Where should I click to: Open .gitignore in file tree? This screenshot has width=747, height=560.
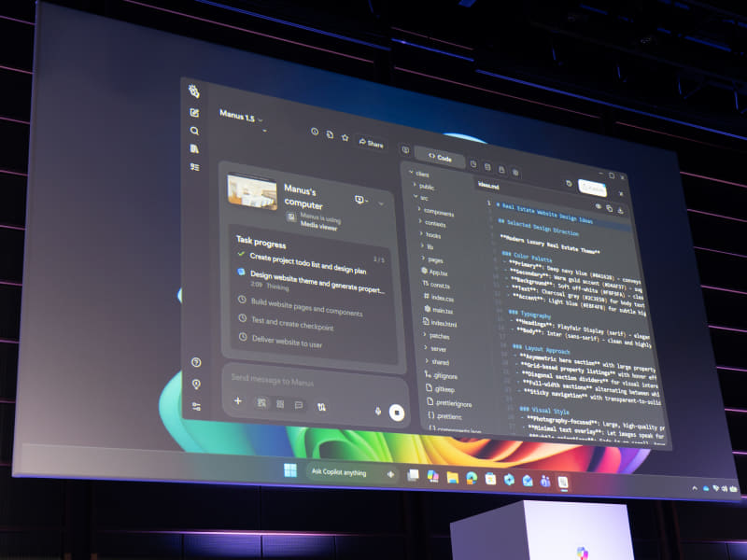(x=442, y=376)
